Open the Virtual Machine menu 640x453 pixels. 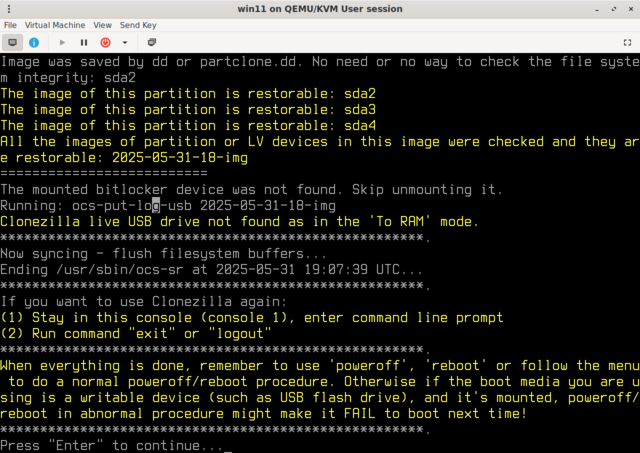(54, 23)
